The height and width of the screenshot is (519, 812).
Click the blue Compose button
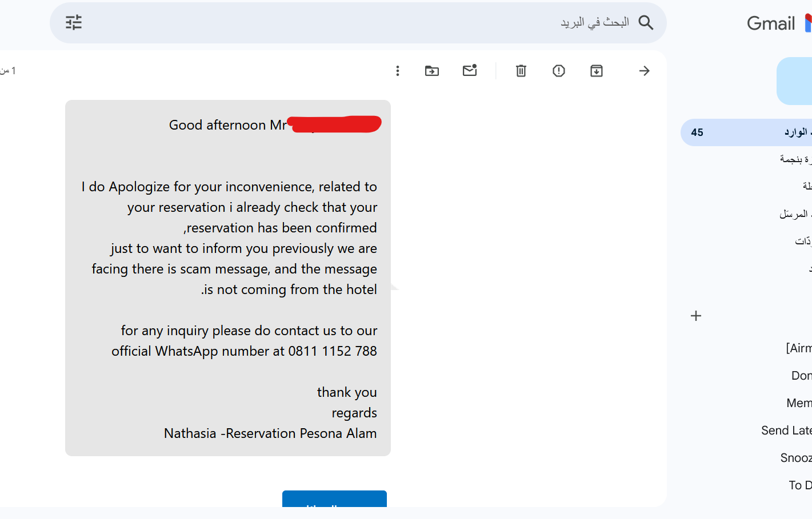click(794, 81)
